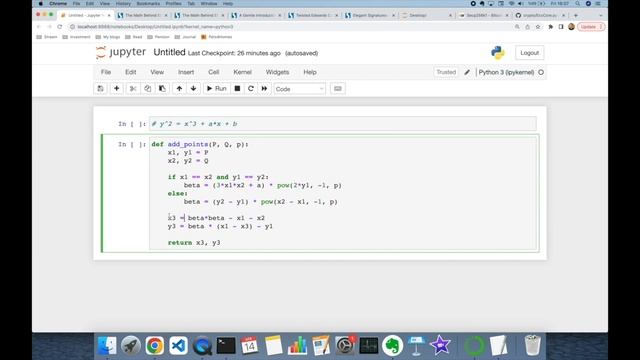The image size is (640, 360).
Task: Open Visual Studio Code from the Dock
Action: click(x=178, y=346)
